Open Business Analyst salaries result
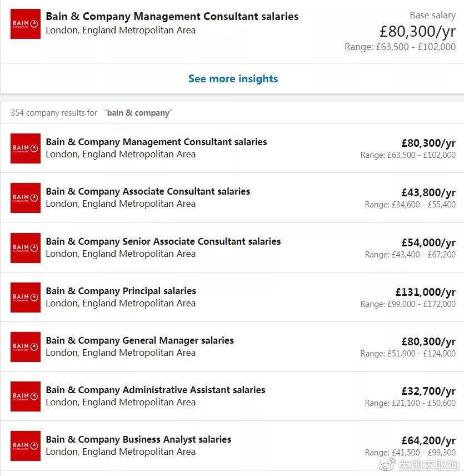 pyautogui.click(x=138, y=439)
